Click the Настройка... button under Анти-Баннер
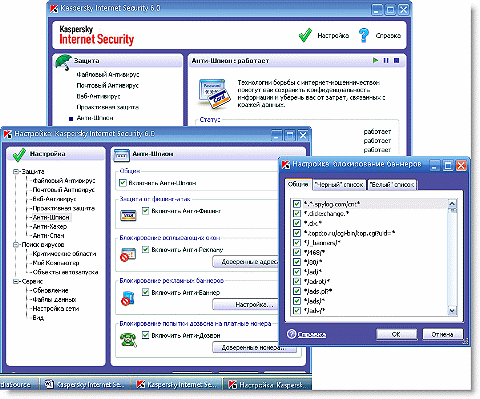 [246, 304]
